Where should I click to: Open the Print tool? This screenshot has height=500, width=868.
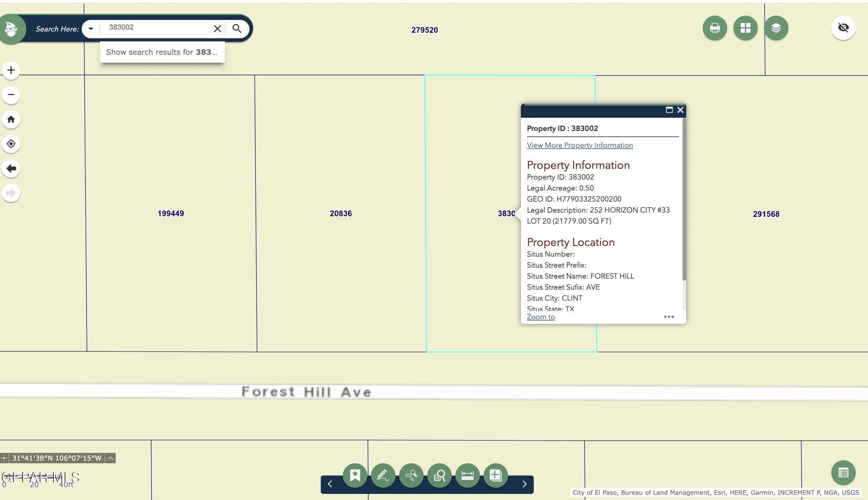(714, 28)
